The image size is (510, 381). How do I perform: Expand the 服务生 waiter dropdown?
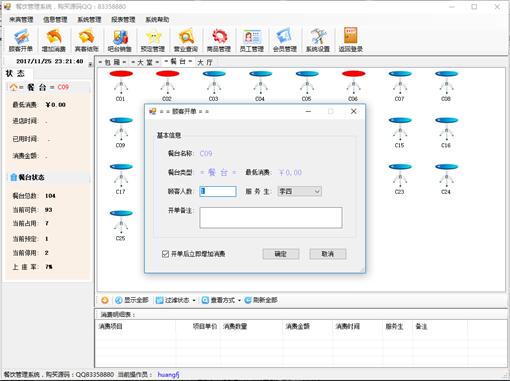coord(317,191)
